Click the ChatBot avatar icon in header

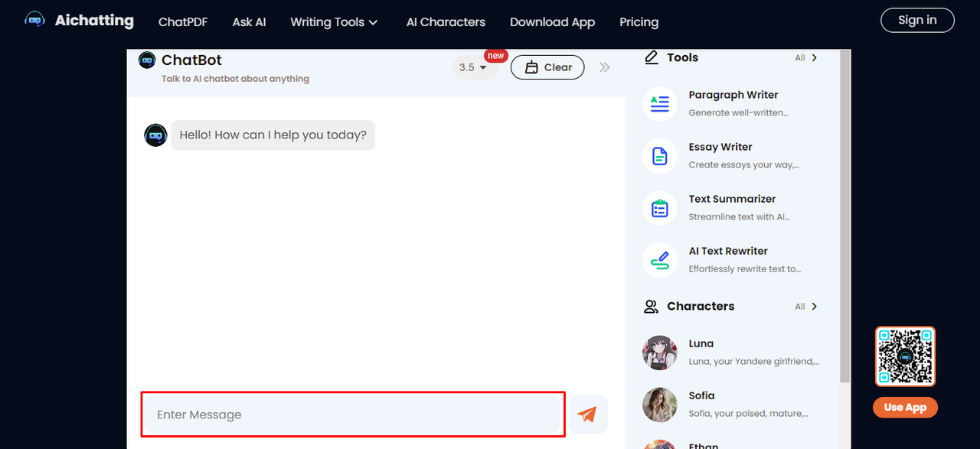click(147, 60)
